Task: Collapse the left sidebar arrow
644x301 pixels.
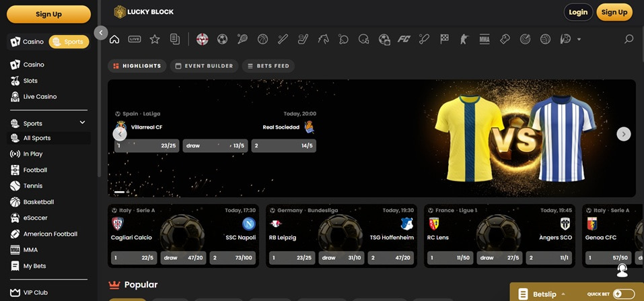Action: point(101,33)
